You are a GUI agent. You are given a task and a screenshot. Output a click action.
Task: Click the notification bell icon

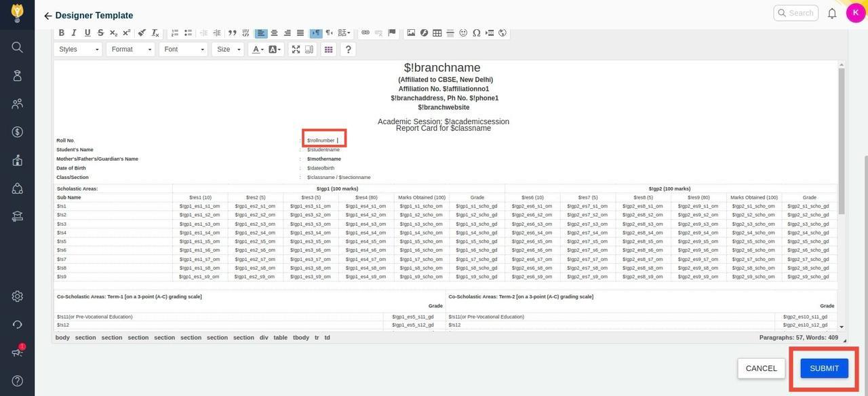831,14
